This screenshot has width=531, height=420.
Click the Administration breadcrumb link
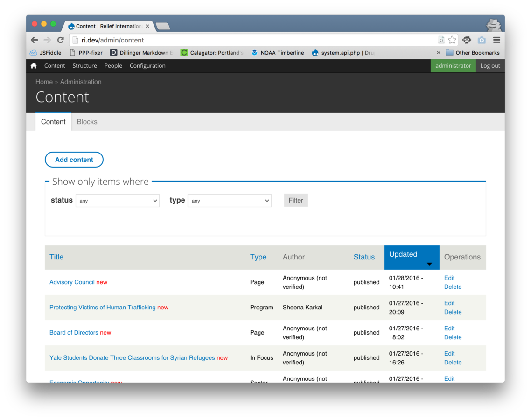coord(81,82)
